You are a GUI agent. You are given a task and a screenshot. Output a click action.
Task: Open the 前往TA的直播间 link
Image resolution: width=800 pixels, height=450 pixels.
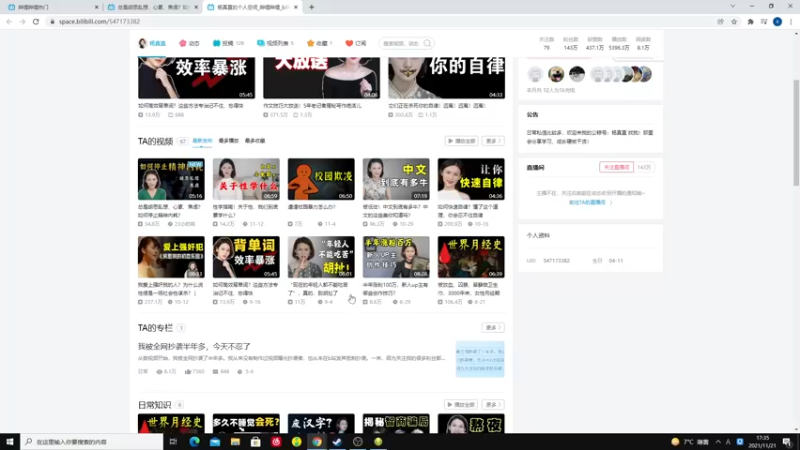coord(590,203)
